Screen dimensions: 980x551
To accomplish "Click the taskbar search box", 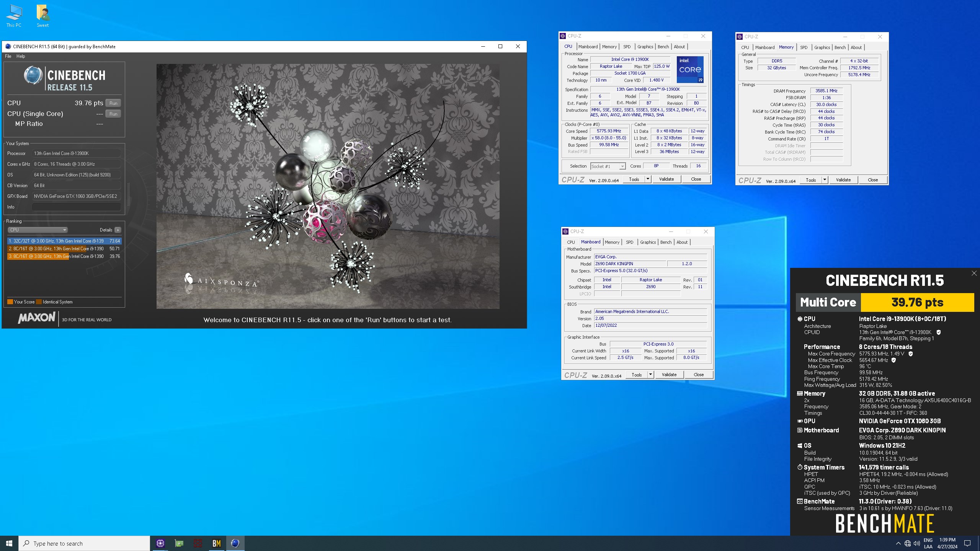I will 84,543.
